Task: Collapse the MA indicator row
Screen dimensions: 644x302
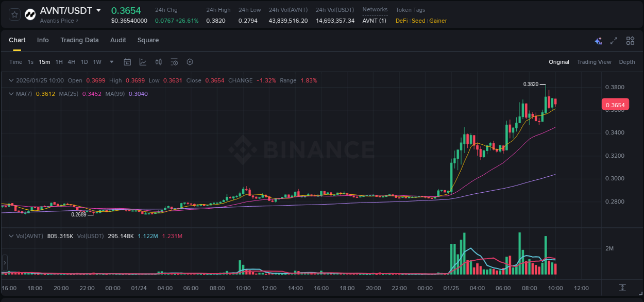Action: (x=10, y=94)
